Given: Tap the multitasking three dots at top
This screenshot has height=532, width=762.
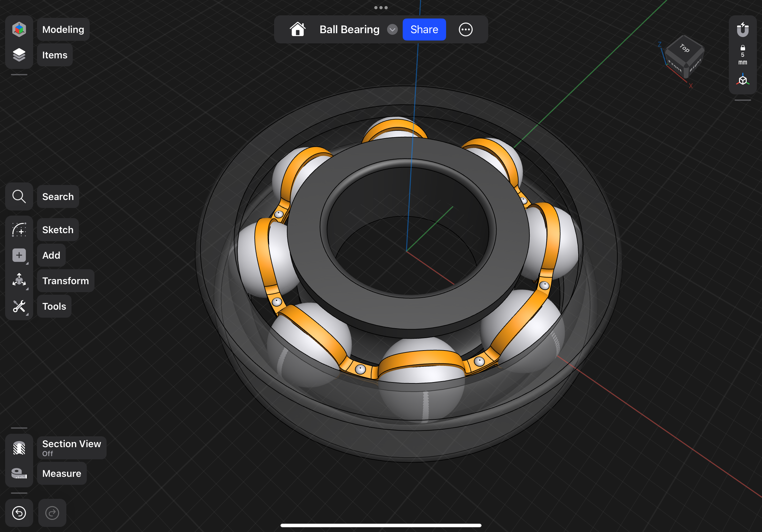Looking at the screenshot, I should point(381,7).
